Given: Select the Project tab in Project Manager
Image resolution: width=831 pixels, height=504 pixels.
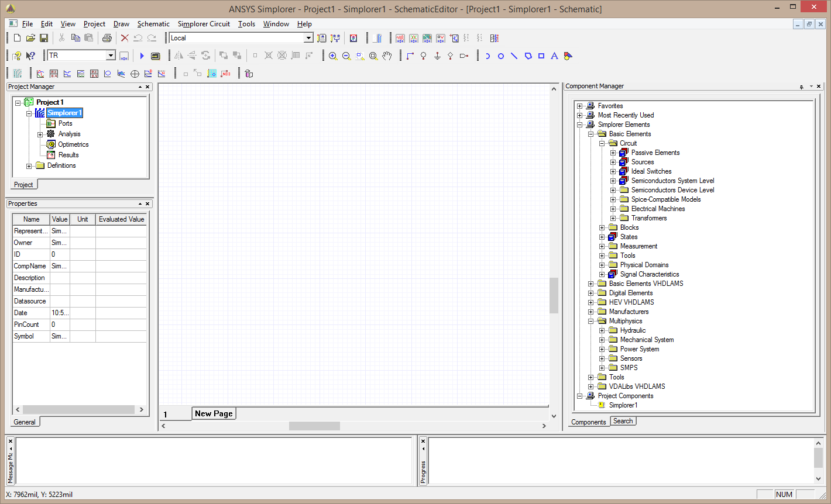Looking at the screenshot, I should [23, 185].
